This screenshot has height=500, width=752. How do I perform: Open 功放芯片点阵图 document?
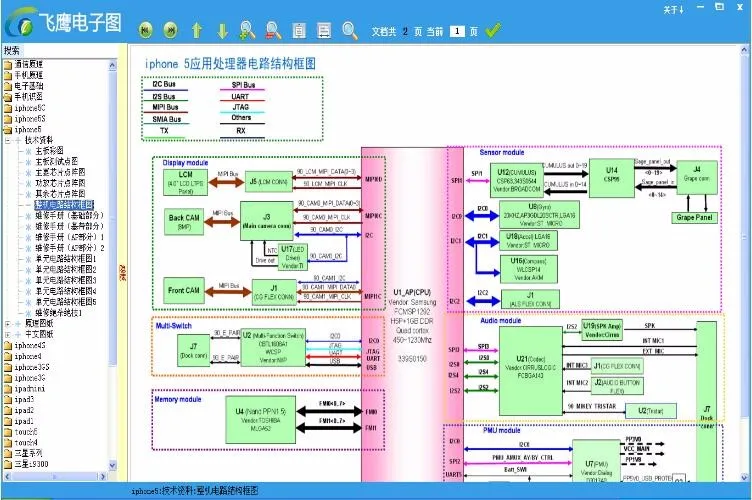click(60, 183)
